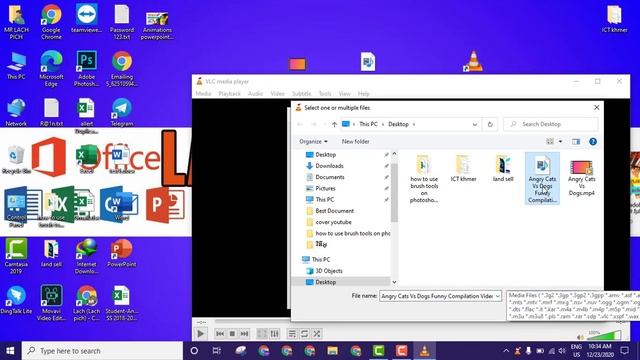Refresh the file dialog location
This screenshot has height=360, width=640.
pos(490,124)
